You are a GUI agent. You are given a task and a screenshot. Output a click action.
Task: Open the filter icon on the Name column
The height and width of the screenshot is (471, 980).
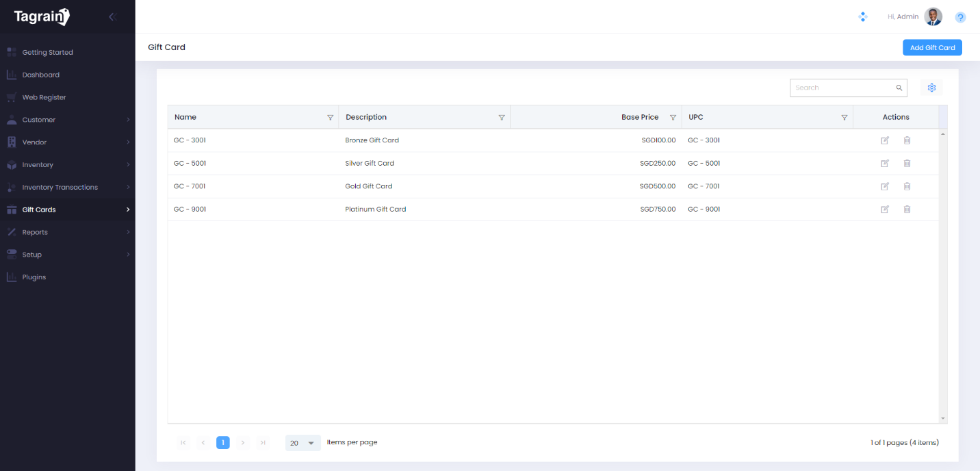pos(331,116)
